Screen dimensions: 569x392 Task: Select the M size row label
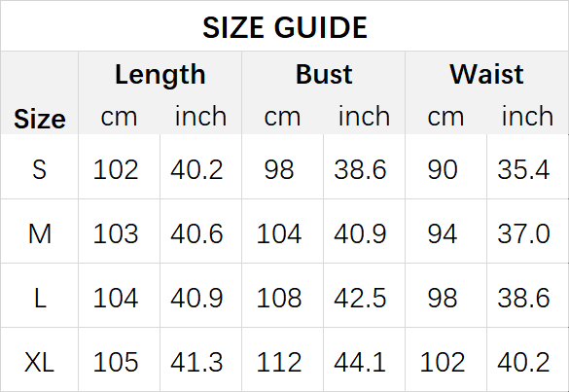click(40, 233)
